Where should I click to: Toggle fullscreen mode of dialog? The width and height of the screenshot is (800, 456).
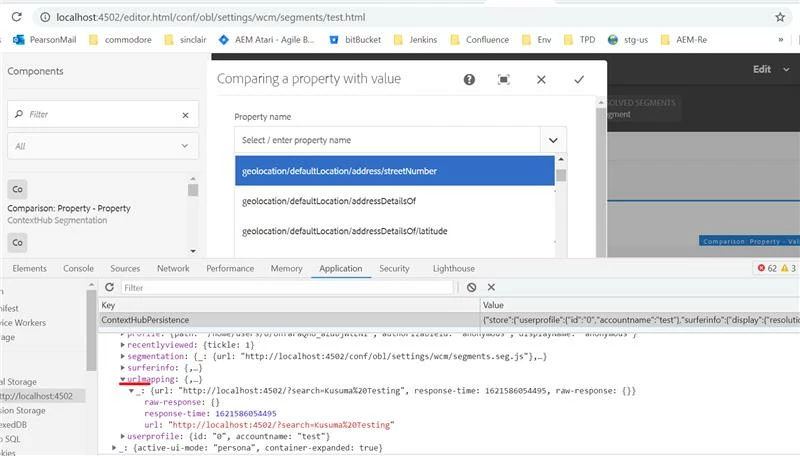coord(504,80)
